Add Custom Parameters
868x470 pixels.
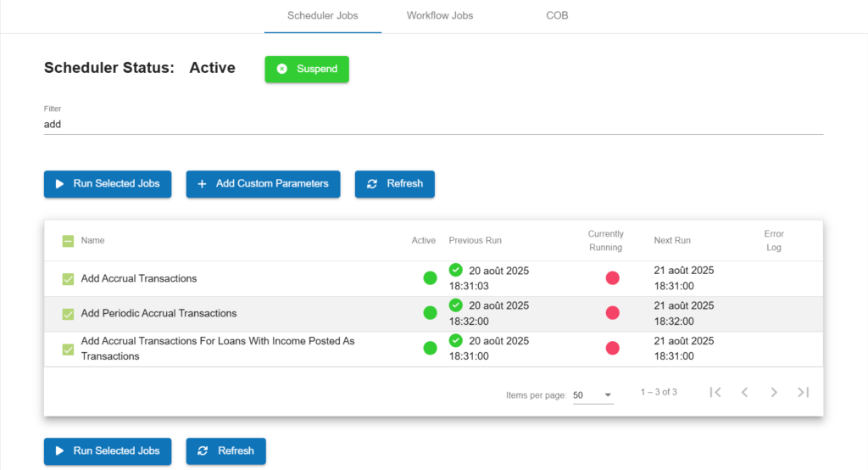point(263,184)
